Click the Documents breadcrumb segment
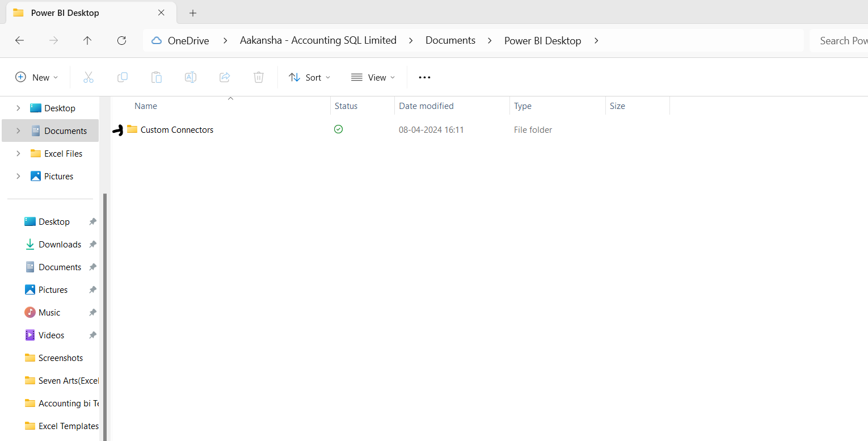 pyautogui.click(x=450, y=40)
